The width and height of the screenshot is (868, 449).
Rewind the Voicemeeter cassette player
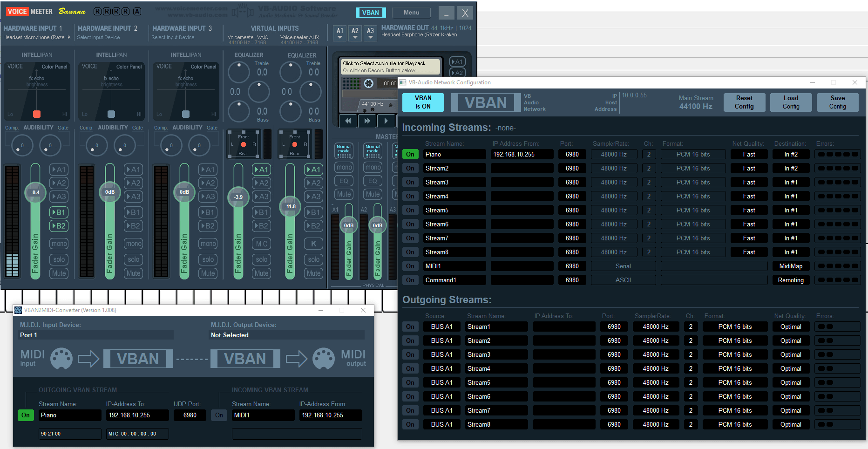click(x=348, y=121)
